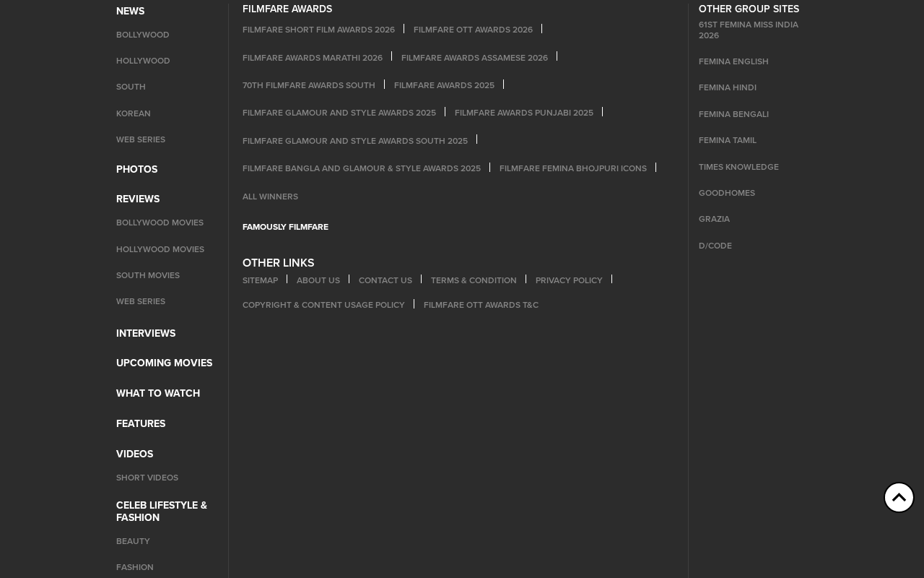Open Grazia group site link
924x578 pixels.
pyautogui.click(x=714, y=219)
